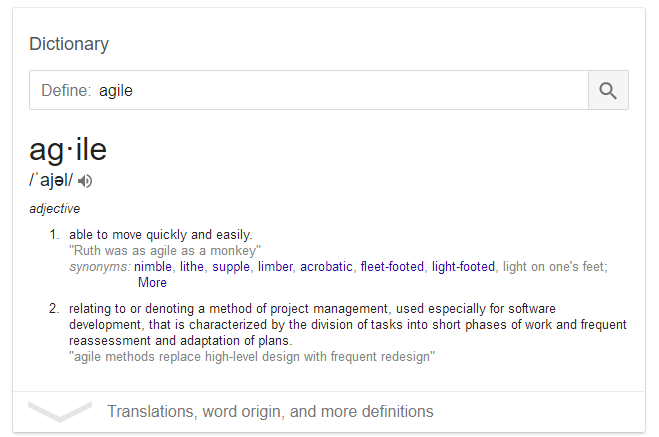The width and height of the screenshot is (659, 437).
Task: Click the gray phrase light on one's feet
Action: click(x=555, y=267)
